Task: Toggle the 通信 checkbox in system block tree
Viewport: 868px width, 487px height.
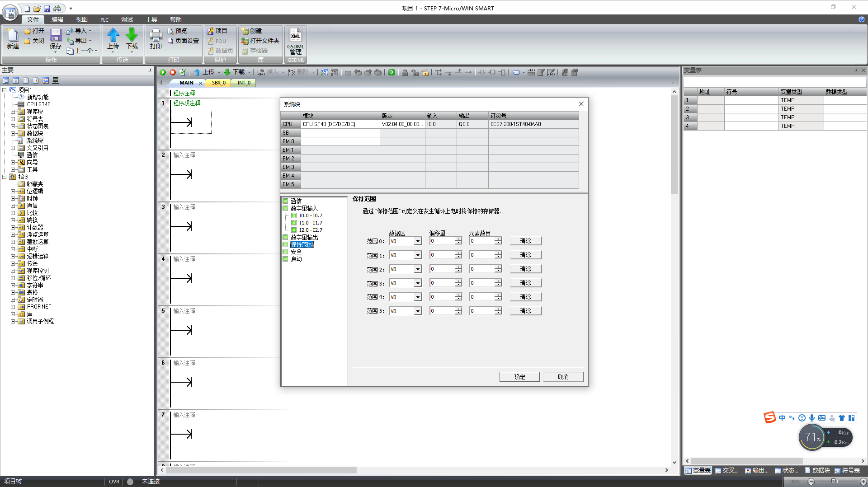Action: tap(285, 201)
